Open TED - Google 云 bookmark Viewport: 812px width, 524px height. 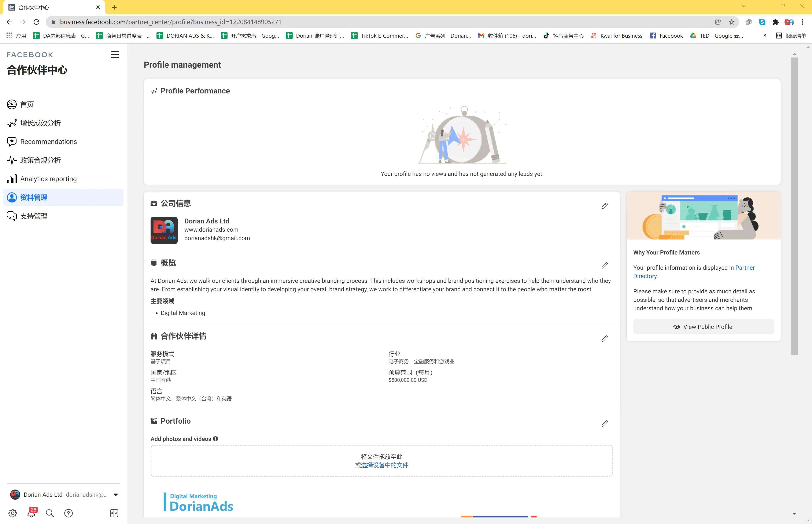click(717, 35)
